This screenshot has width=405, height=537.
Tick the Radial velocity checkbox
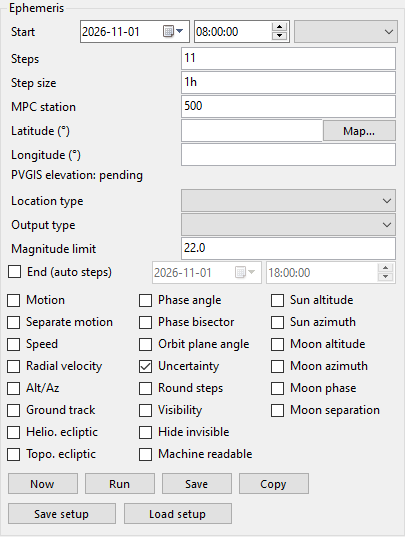[14, 366]
